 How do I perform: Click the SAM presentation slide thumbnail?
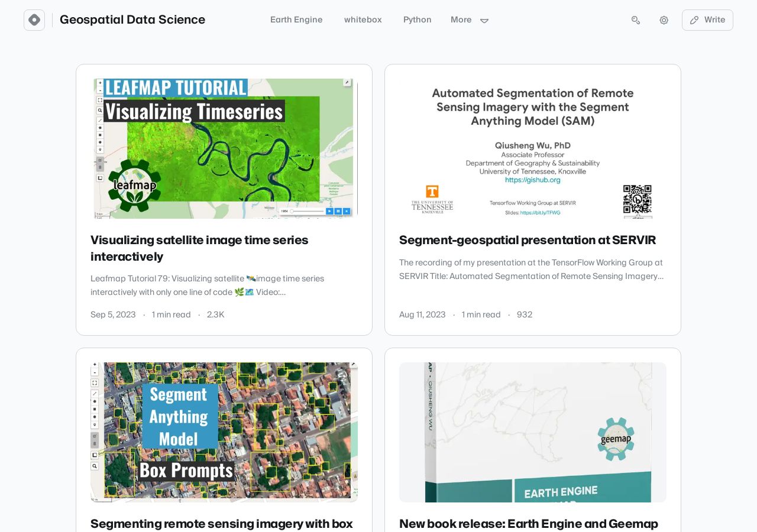[x=533, y=148]
